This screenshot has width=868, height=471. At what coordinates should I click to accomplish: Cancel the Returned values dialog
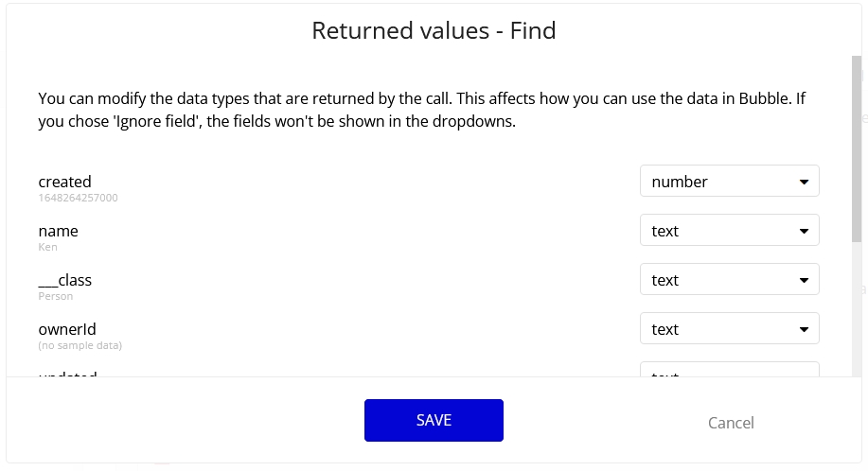click(731, 423)
